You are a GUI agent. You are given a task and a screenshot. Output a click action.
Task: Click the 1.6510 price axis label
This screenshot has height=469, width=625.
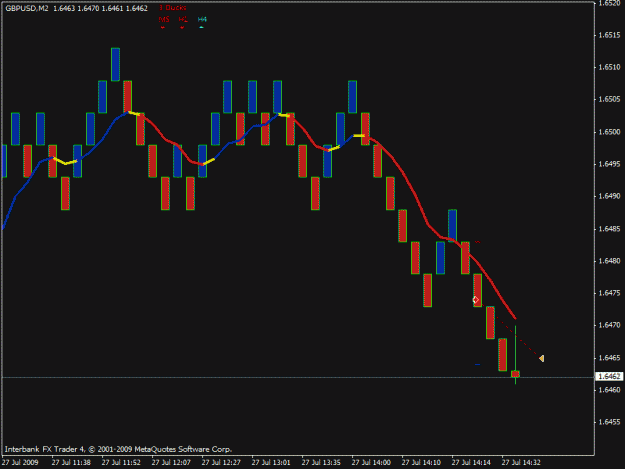pyautogui.click(x=609, y=67)
